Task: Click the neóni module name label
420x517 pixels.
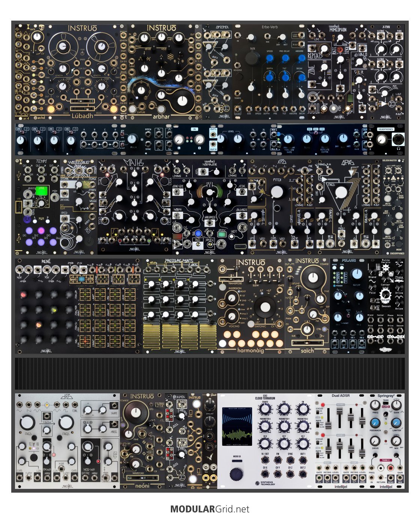Action: [x=142, y=486]
